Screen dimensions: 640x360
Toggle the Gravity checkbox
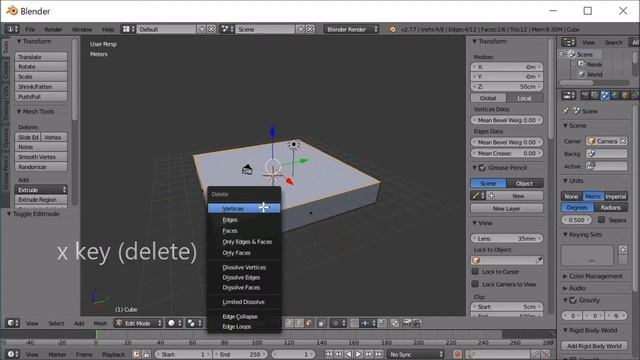click(573, 300)
